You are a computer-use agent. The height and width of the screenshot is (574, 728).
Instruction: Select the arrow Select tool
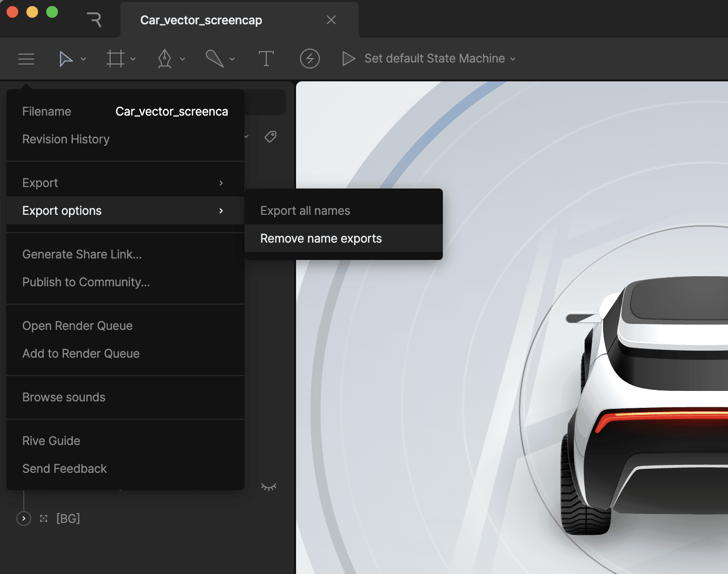(x=65, y=59)
